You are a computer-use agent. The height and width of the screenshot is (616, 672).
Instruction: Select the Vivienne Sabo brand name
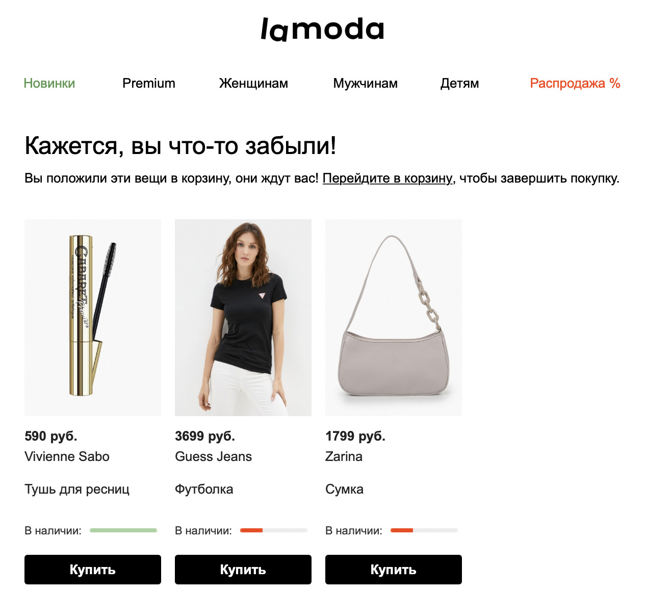pyautogui.click(x=67, y=456)
